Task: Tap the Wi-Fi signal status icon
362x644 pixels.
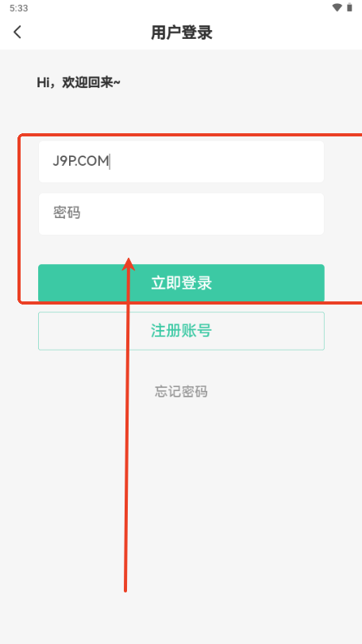Action: (337, 7)
